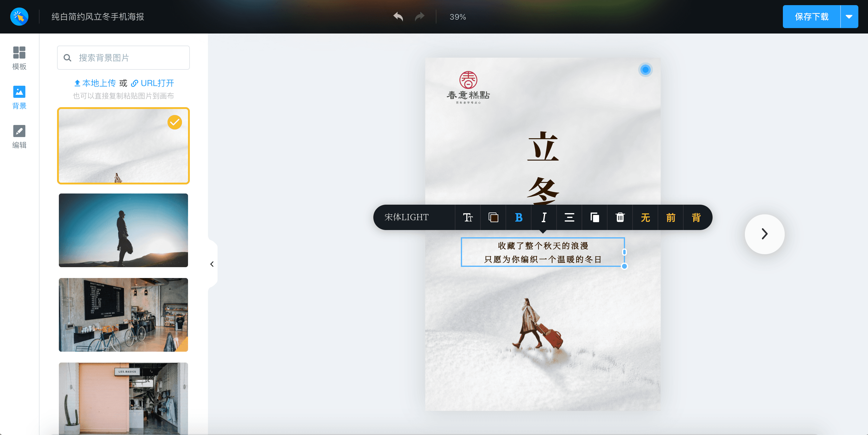
Task: Send text backward with 背 button
Action: point(696,217)
